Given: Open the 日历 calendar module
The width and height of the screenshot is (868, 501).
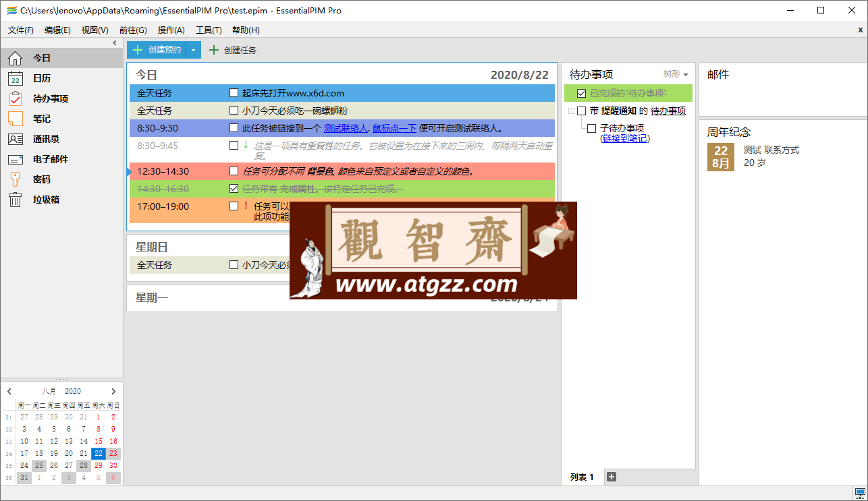Looking at the screenshot, I should click(61, 78).
